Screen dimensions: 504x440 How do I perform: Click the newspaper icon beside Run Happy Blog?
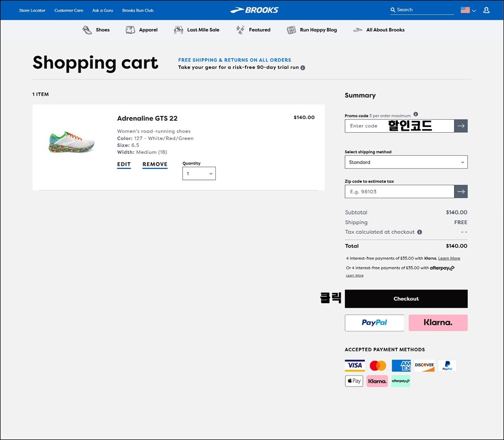tap(291, 30)
